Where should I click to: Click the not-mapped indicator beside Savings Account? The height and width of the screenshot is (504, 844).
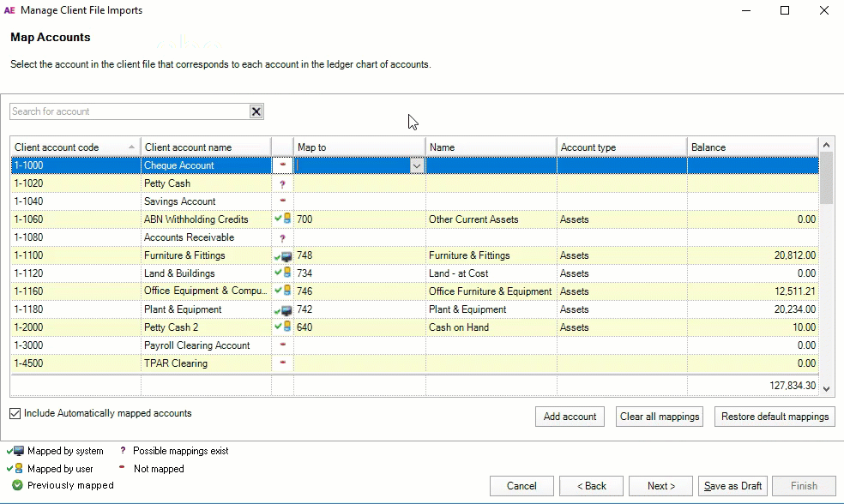coord(282,201)
